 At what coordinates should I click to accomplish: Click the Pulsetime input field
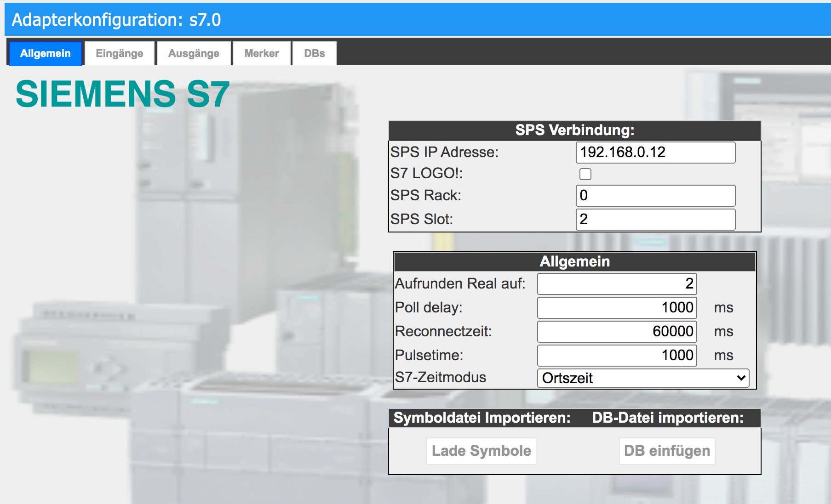click(617, 356)
